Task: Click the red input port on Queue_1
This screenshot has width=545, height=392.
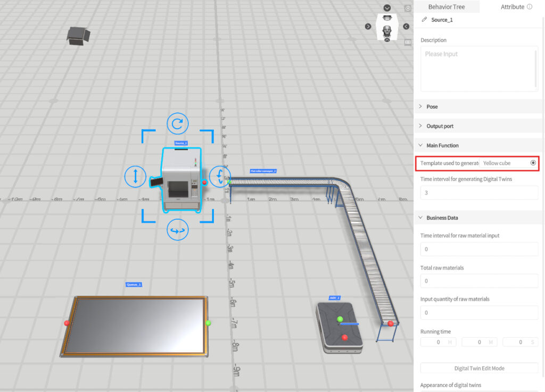Action: pyautogui.click(x=67, y=323)
